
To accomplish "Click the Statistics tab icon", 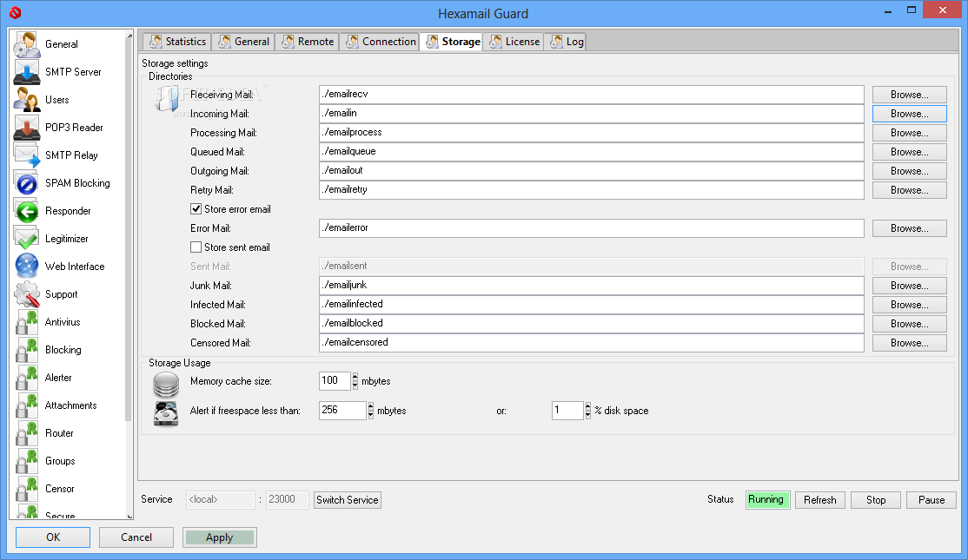I will tap(156, 42).
